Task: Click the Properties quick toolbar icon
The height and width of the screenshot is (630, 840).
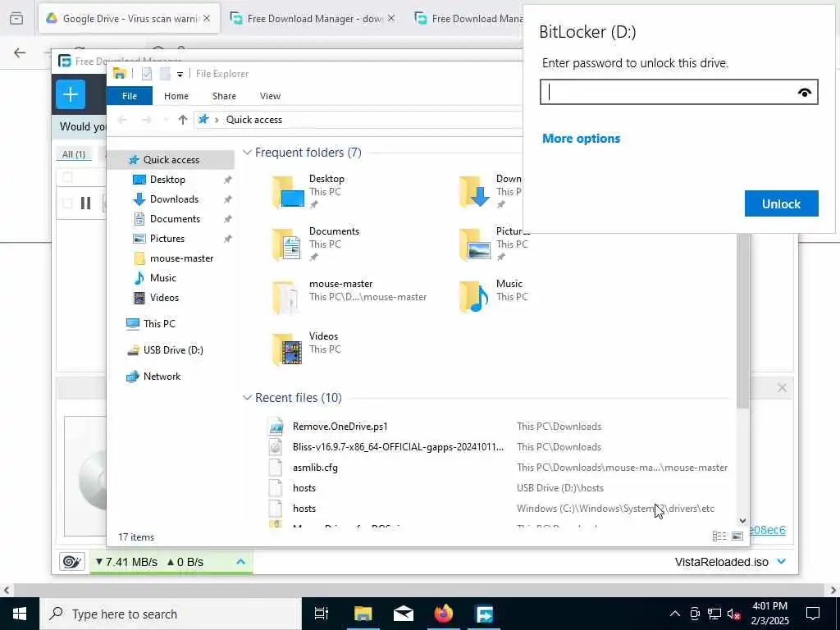Action: click(147, 74)
